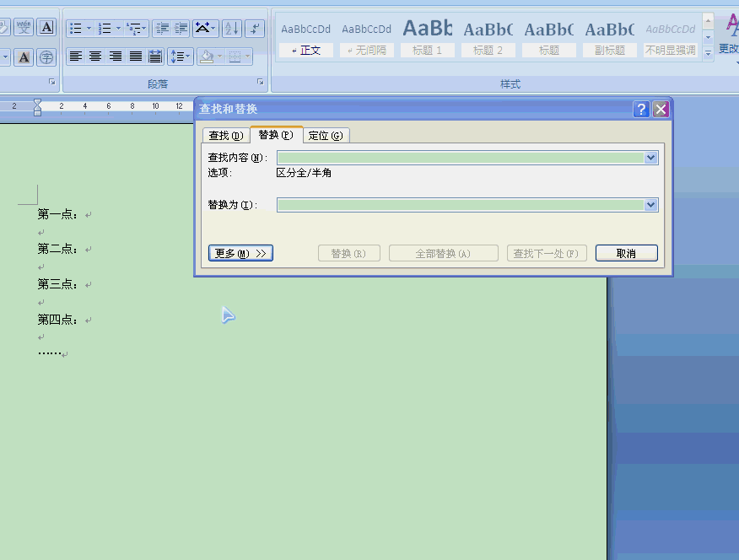
Task: Click the 更多 (More) button
Action: [240, 252]
